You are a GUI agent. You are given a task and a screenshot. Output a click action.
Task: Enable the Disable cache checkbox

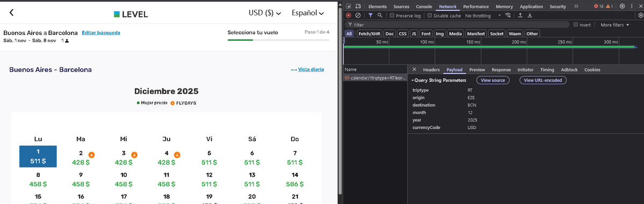(430, 16)
